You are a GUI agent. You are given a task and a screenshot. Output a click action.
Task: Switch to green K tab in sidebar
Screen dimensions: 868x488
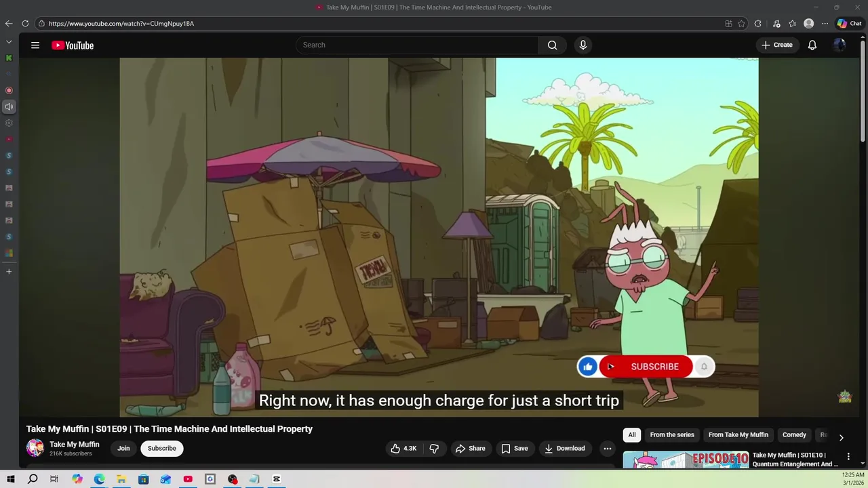tap(9, 58)
